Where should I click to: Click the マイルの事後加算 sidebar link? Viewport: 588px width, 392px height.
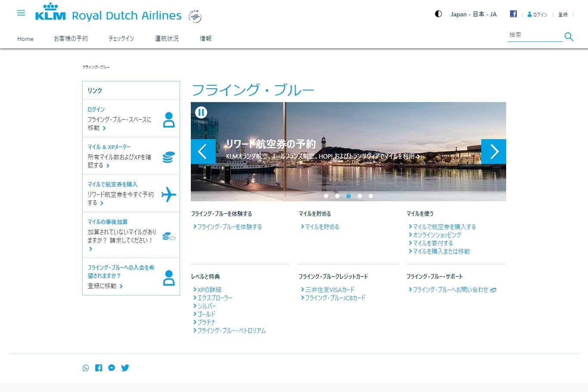coord(108,222)
